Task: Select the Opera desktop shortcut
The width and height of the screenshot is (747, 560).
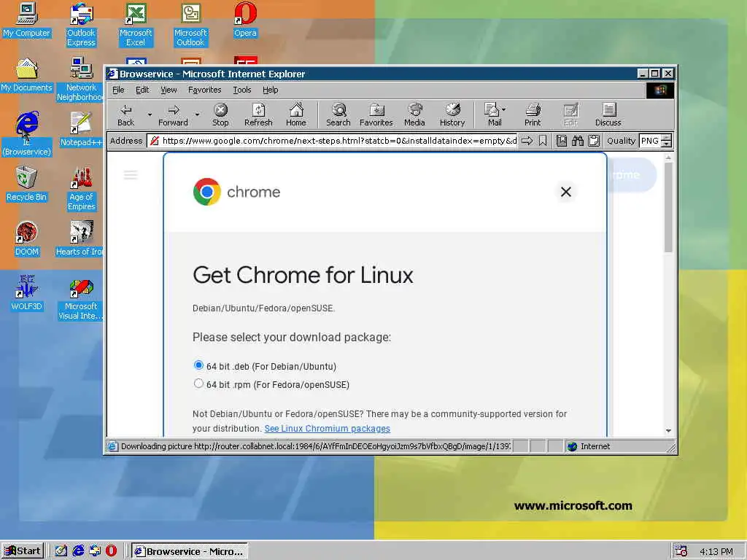Action: [x=245, y=20]
